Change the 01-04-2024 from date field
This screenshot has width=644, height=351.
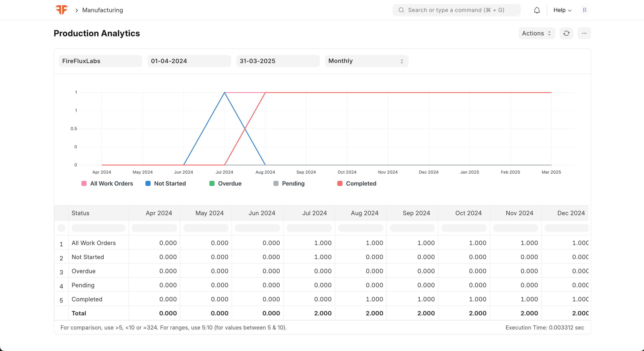pyautogui.click(x=189, y=61)
